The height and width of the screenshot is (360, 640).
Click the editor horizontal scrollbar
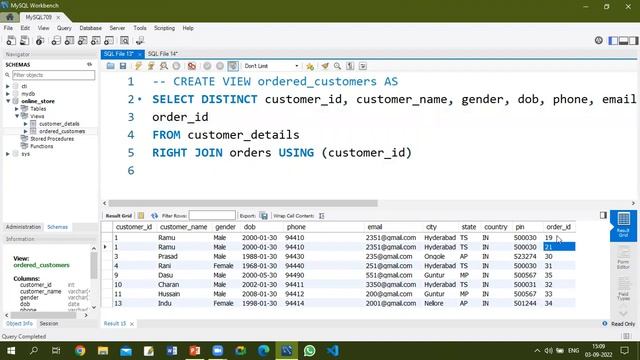pos(243,203)
